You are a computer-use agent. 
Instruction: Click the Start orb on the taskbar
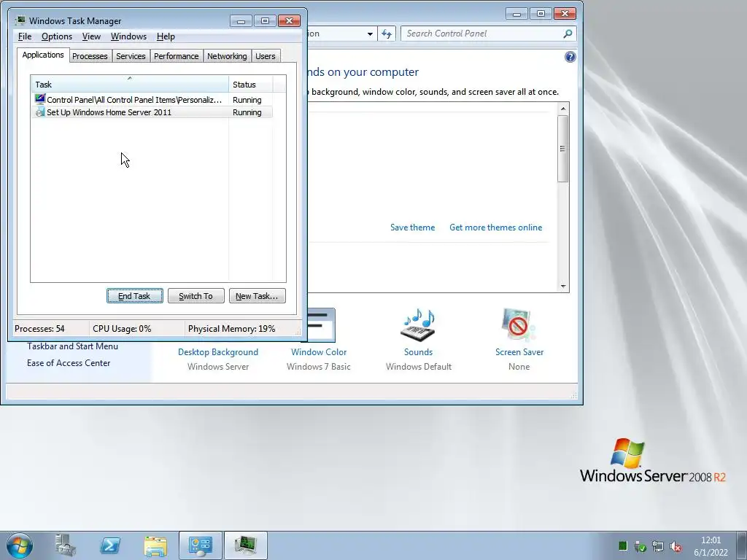[x=20, y=545]
